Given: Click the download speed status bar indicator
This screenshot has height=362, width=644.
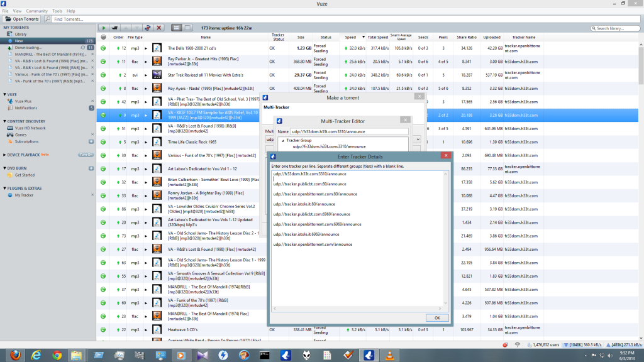Looking at the screenshot, I should click(582, 345).
